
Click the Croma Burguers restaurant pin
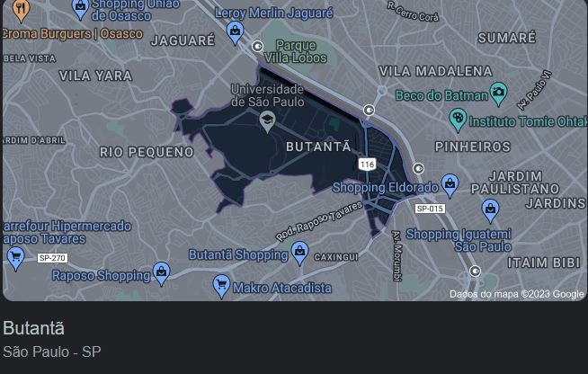tap(21, 11)
